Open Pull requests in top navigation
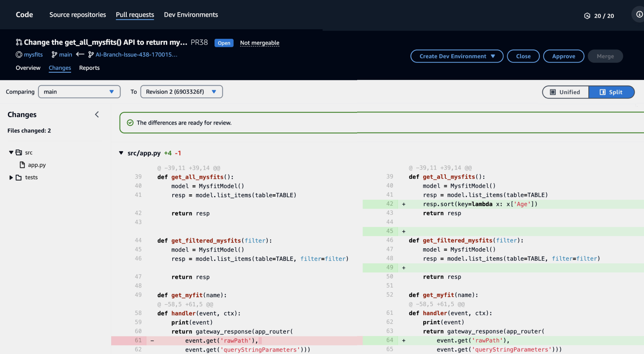The width and height of the screenshot is (644, 354). click(x=135, y=15)
